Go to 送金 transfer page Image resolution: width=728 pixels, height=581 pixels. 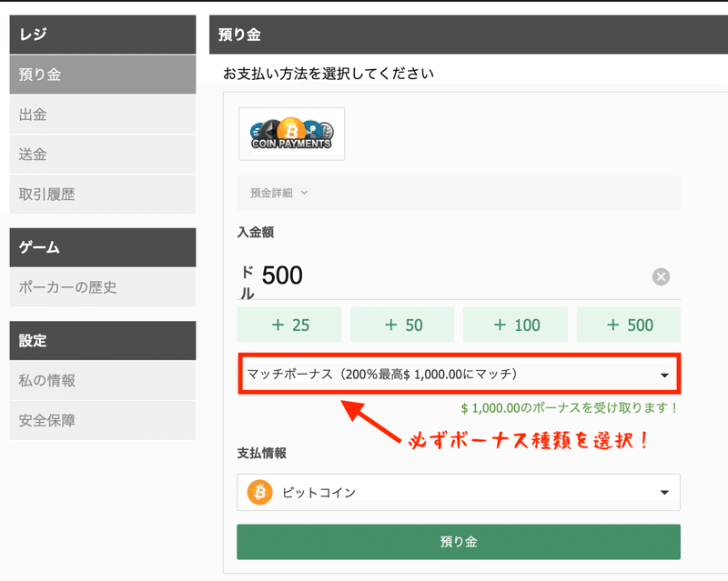click(x=102, y=154)
